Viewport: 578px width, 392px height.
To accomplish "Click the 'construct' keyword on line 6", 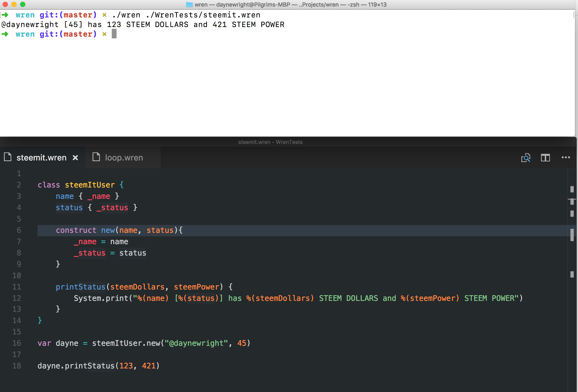I will coord(76,230).
